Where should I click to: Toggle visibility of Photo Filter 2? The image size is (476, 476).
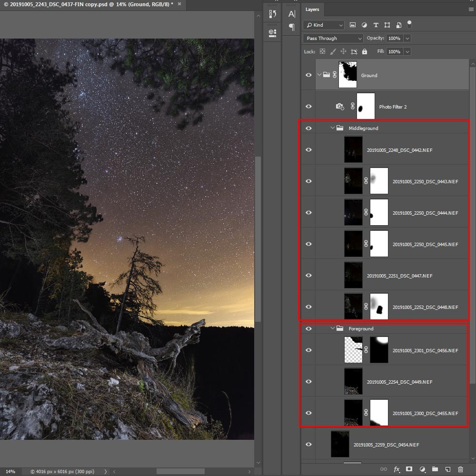click(308, 106)
